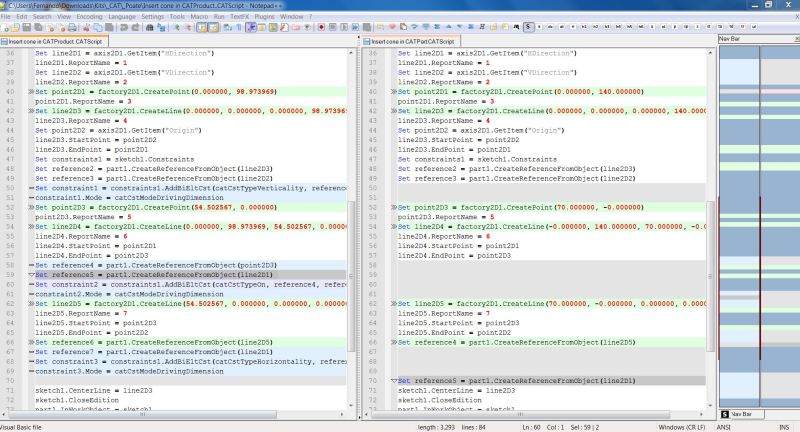Collapse fold marker at right line 70
Viewport: 800px width, 432px height.
394,380
